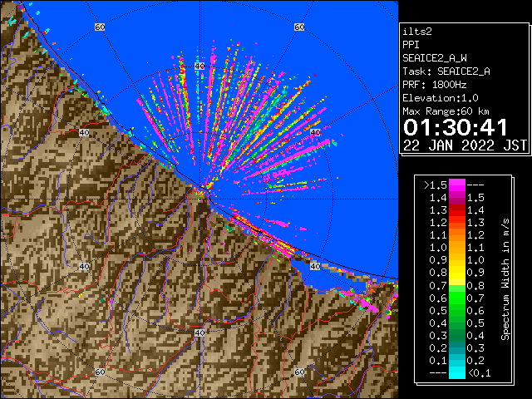Click the magenta >1.5 color band in legend
Image resolution: width=532 pixels, height=399 pixels.
coord(456,185)
